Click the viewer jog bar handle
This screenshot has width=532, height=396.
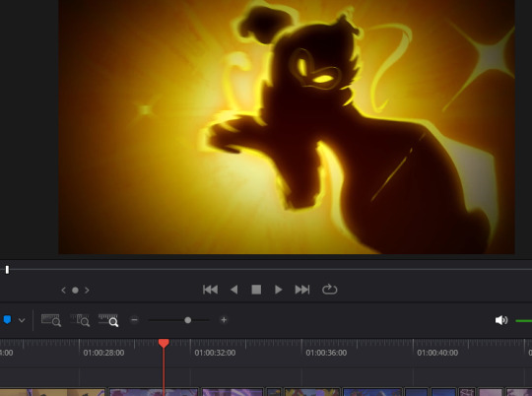[7, 270]
